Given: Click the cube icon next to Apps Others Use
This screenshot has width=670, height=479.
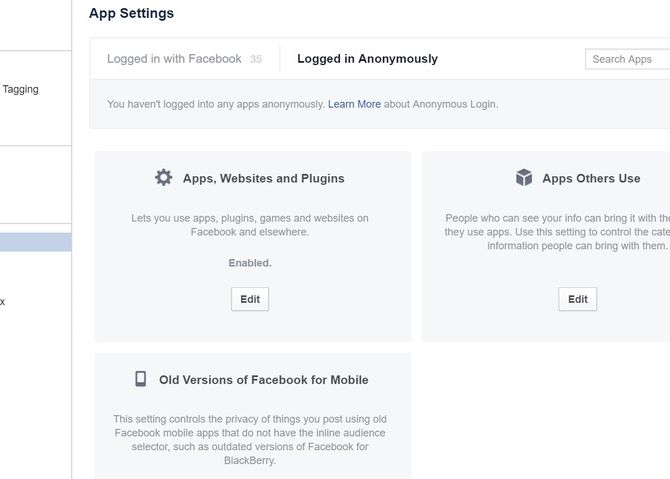Looking at the screenshot, I should tap(524, 178).
